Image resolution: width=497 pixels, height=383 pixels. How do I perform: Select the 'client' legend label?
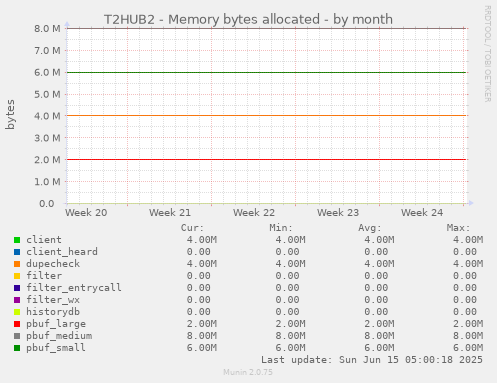(x=44, y=240)
